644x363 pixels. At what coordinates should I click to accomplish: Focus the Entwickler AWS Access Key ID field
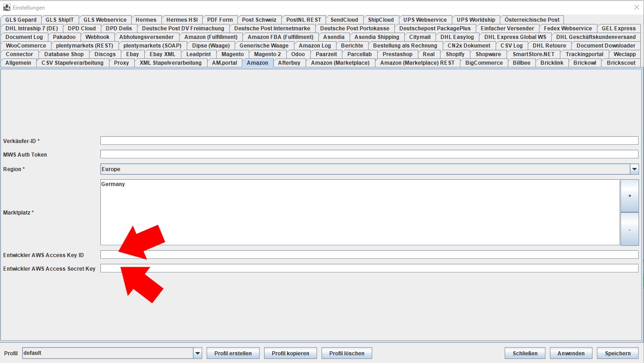pos(369,255)
